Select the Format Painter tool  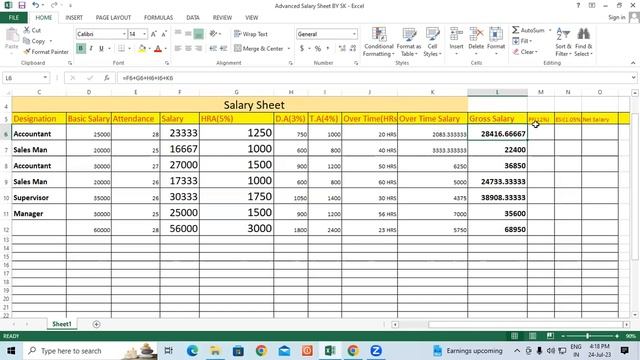pos(46,52)
